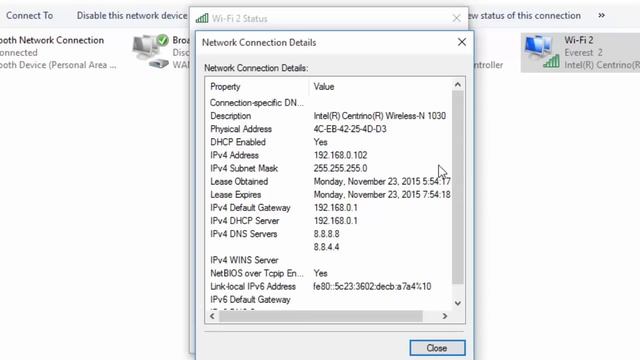The image size is (640, 360).
Task: Click Disable this network device
Action: pos(132,16)
